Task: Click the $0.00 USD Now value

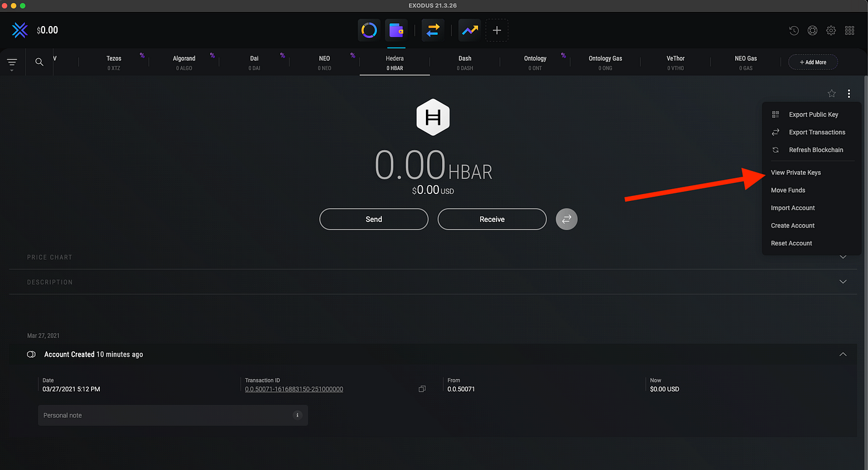Action: point(665,389)
